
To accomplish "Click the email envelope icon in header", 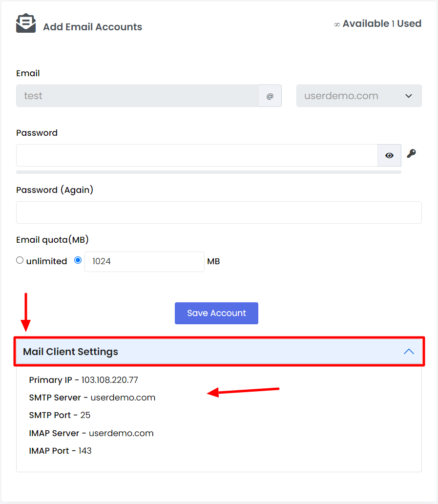I will point(26,23).
